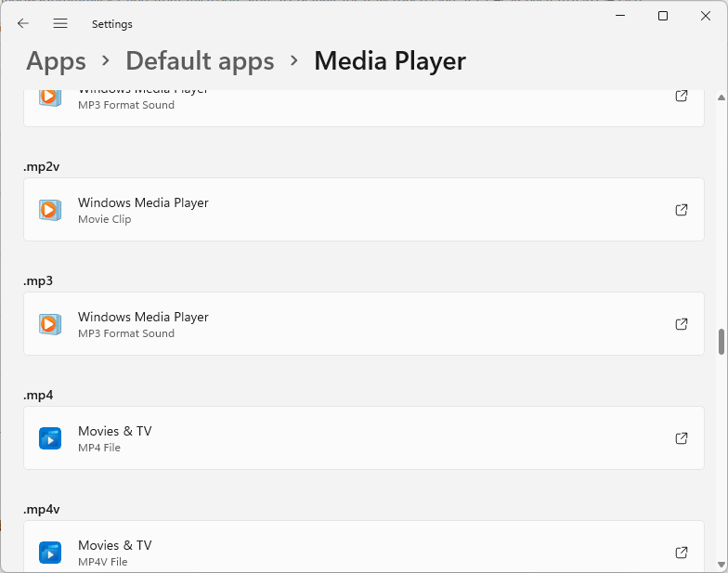Open the Apps breadcrumb
Viewport: 728px width, 573px height.
pos(56,61)
